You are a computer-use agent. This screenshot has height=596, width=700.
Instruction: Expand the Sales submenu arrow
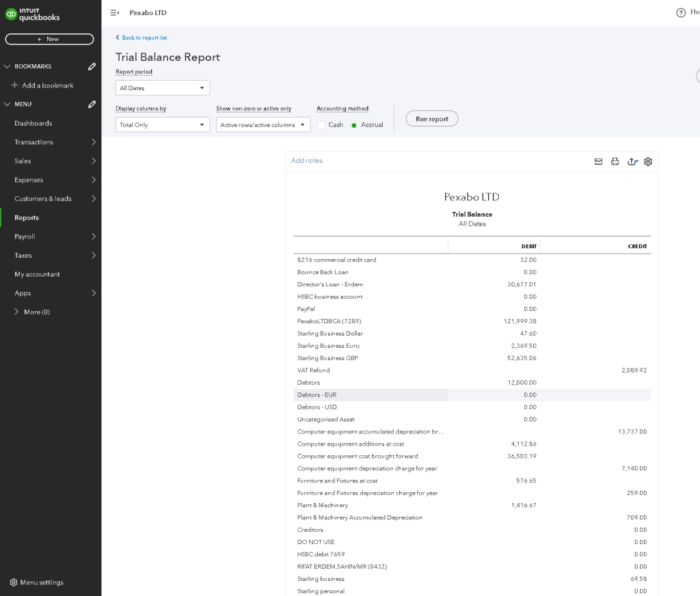tap(94, 161)
